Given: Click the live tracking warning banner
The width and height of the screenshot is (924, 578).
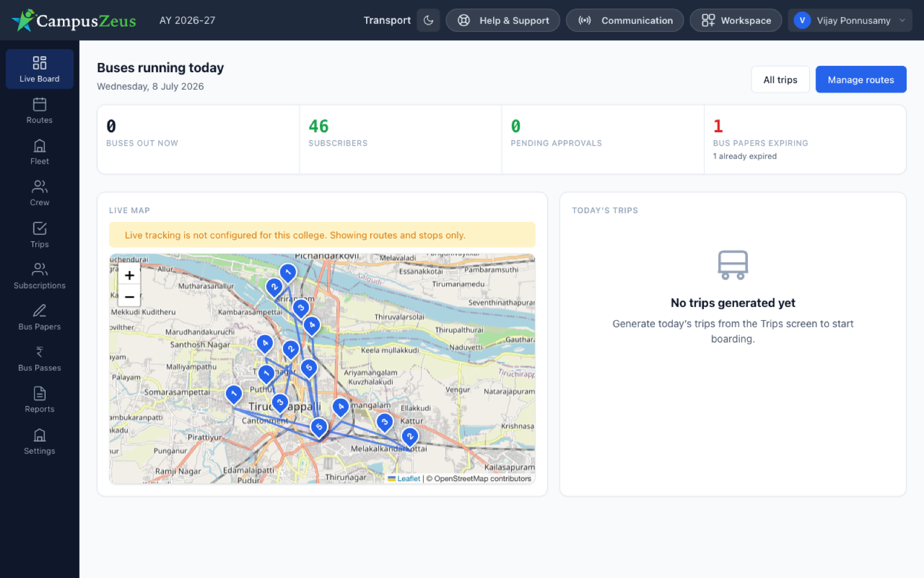Looking at the screenshot, I should (x=322, y=235).
